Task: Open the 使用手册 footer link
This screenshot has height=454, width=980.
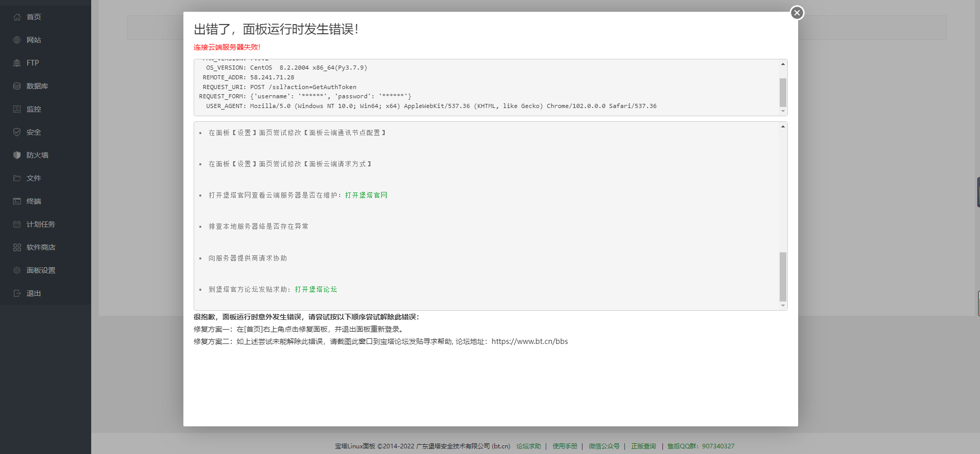Action: (565, 446)
